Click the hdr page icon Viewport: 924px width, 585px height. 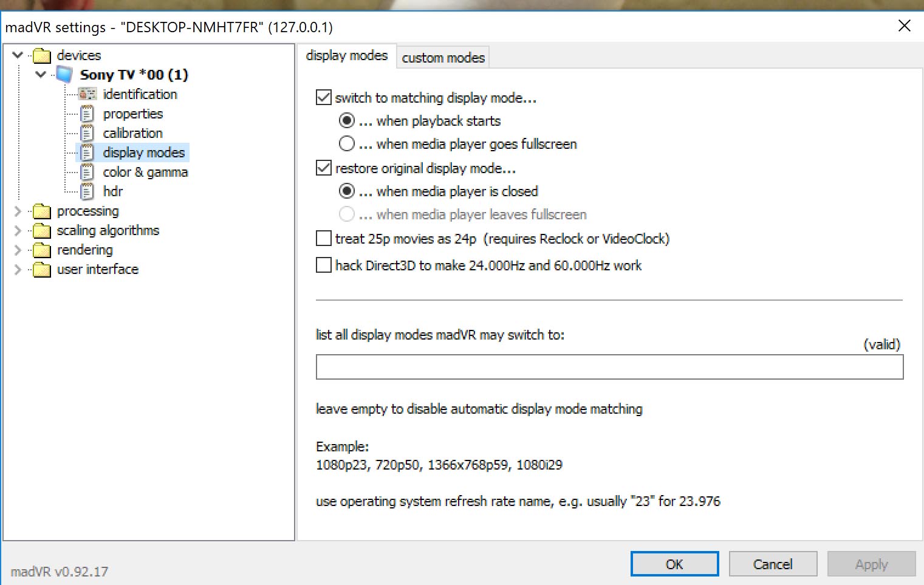click(x=87, y=191)
